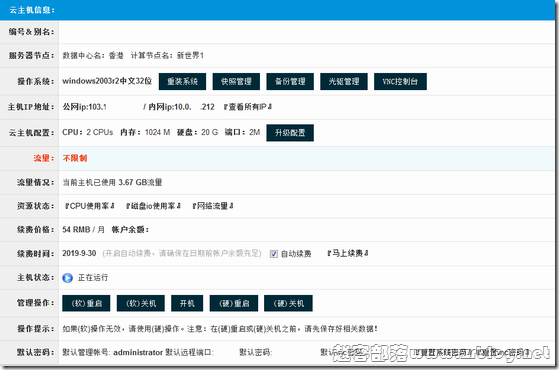Click the 服务器节点 row label
This screenshot has width=559, height=370.
pos(31,55)
